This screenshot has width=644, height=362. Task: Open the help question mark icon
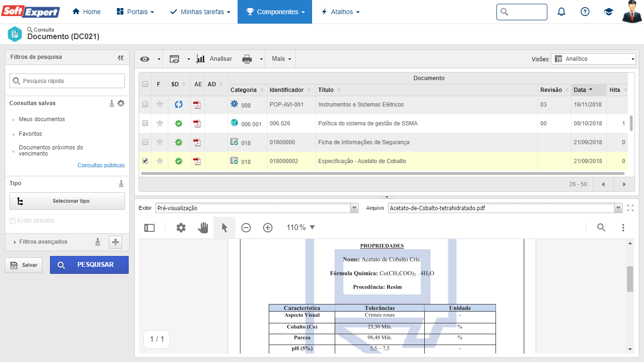[x=585, y=12]
